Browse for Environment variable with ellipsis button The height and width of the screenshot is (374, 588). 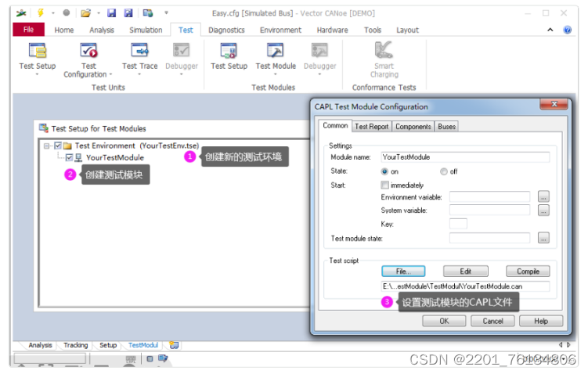click(x=543, y=196)
